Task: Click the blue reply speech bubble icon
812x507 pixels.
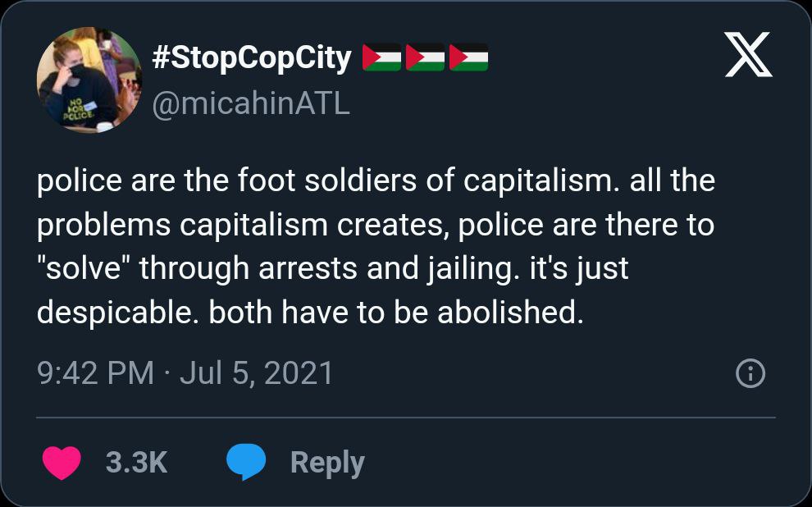Action: click(x=246, y=462)
